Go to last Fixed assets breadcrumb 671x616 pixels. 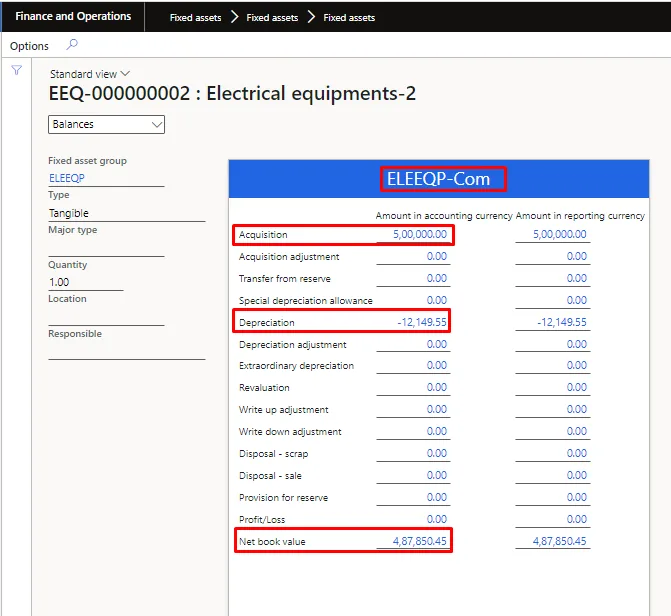pyautogui.click(x=349, y=18)
